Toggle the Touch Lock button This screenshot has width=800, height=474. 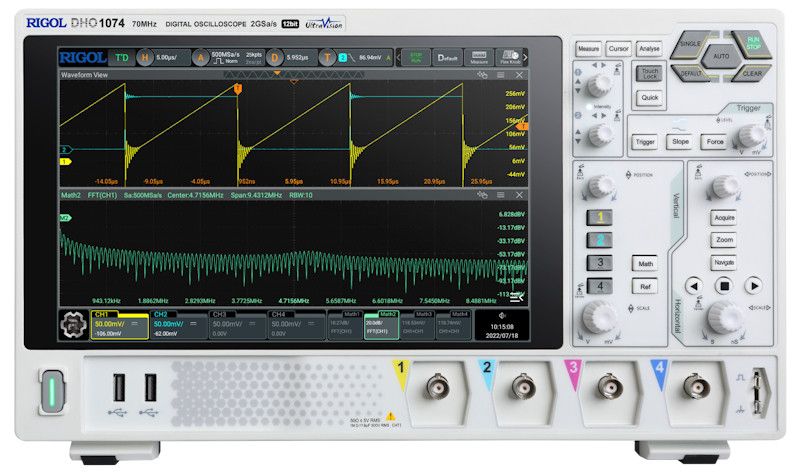click(649, 73)
